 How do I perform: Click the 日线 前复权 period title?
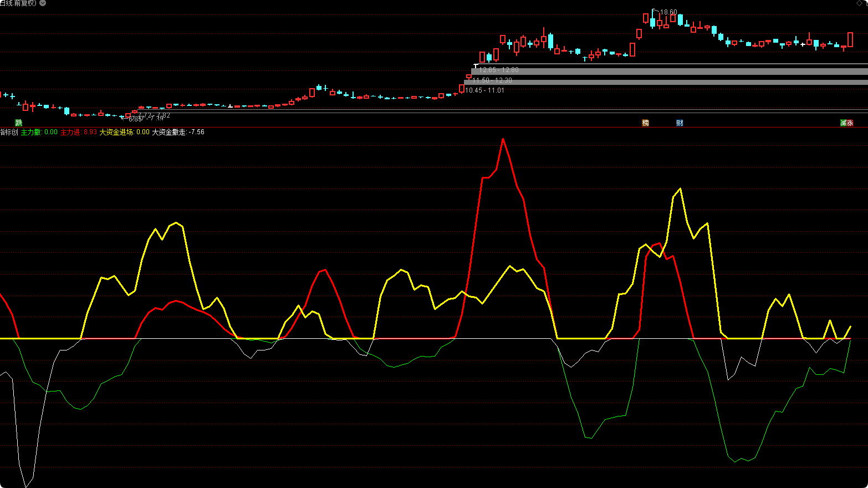click(x=18, y=3)
